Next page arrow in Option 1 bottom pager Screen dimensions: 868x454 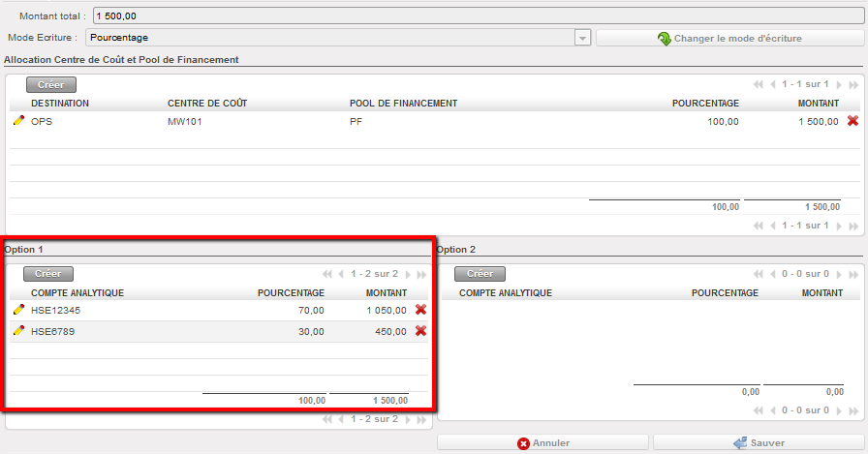pyautogui.click(x=408, y=420)
